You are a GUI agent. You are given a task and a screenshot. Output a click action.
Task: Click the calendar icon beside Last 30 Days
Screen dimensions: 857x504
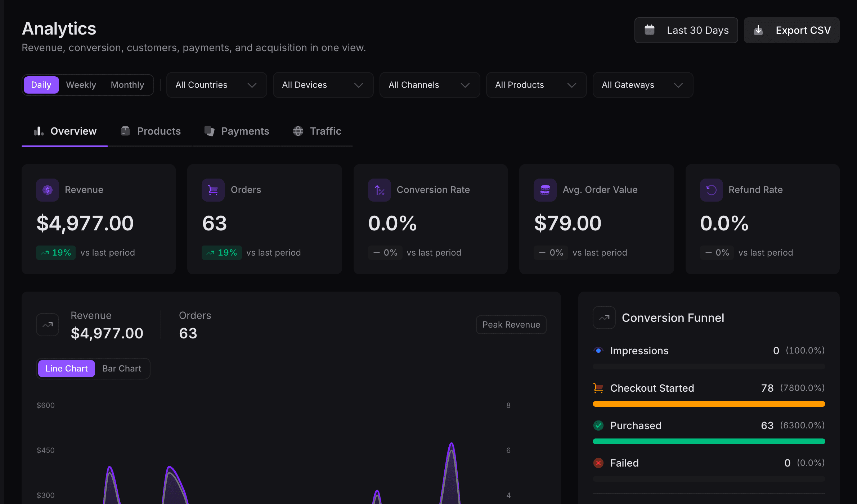coord(650,30)
